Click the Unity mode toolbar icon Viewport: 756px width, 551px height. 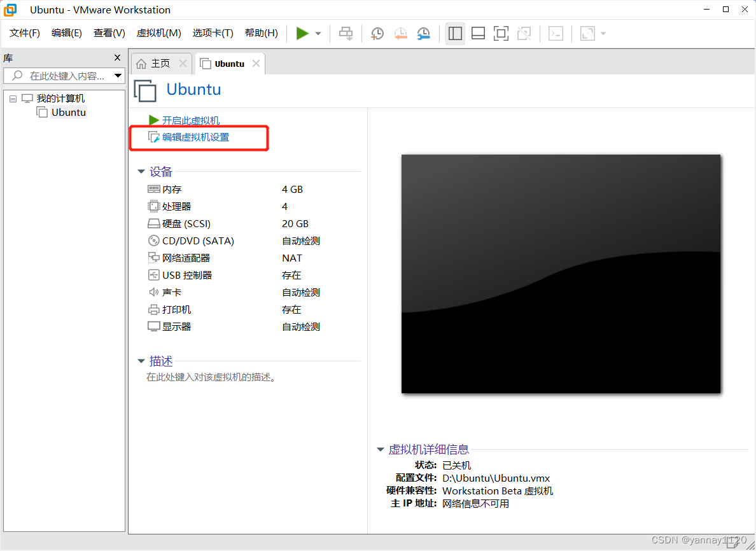(x=524, y=33)
